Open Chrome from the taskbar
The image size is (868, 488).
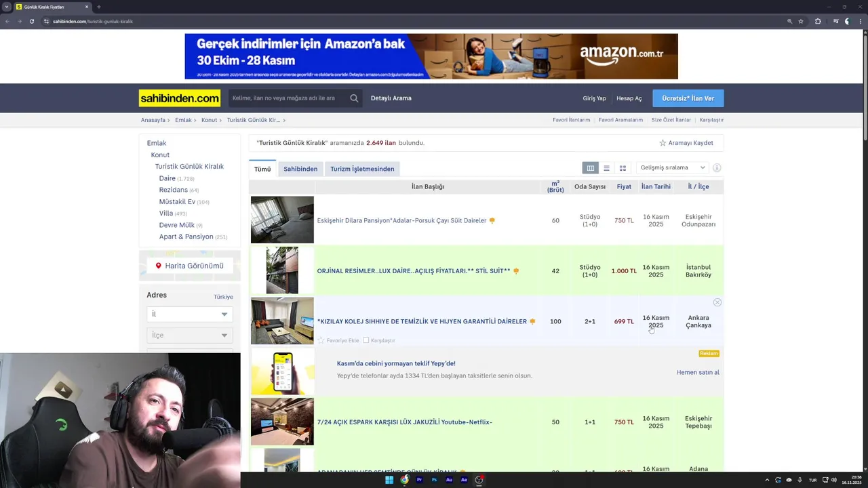coord(405,480)
